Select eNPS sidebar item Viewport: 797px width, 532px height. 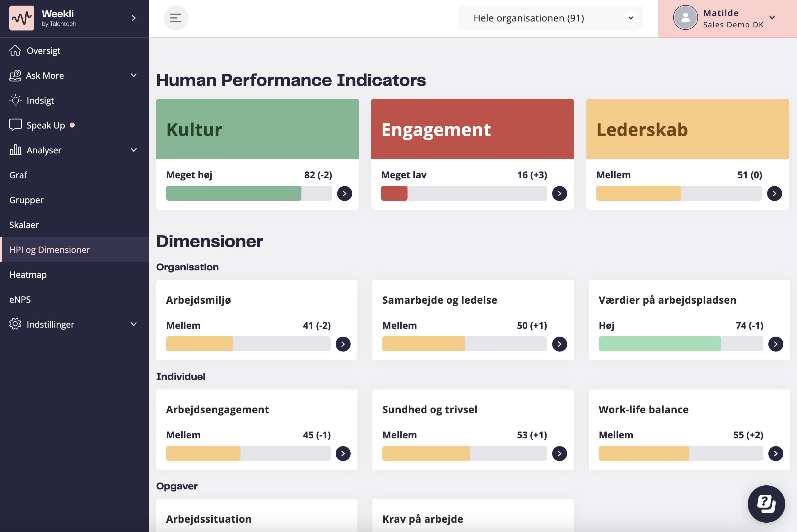pyautogui.click(x=20, y=299)
